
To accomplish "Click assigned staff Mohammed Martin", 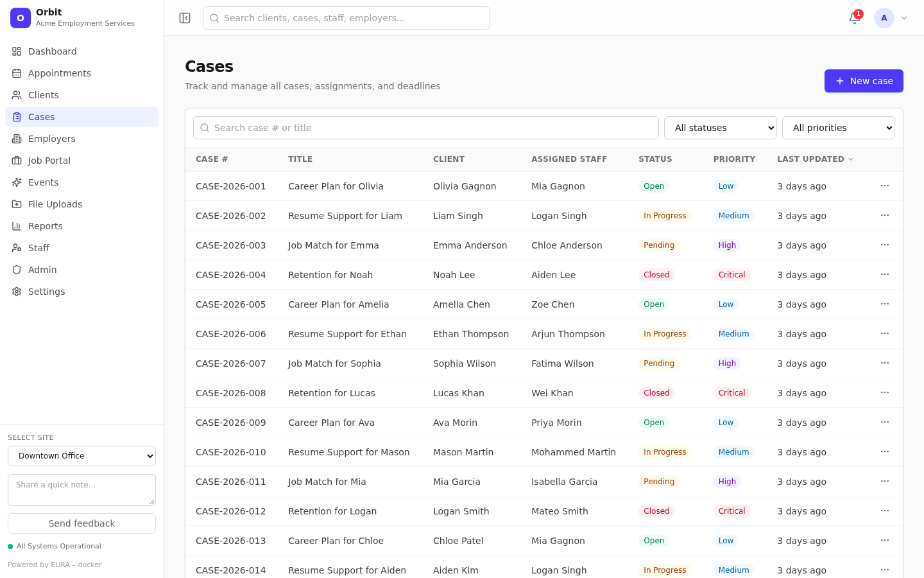I will (574, 452).
